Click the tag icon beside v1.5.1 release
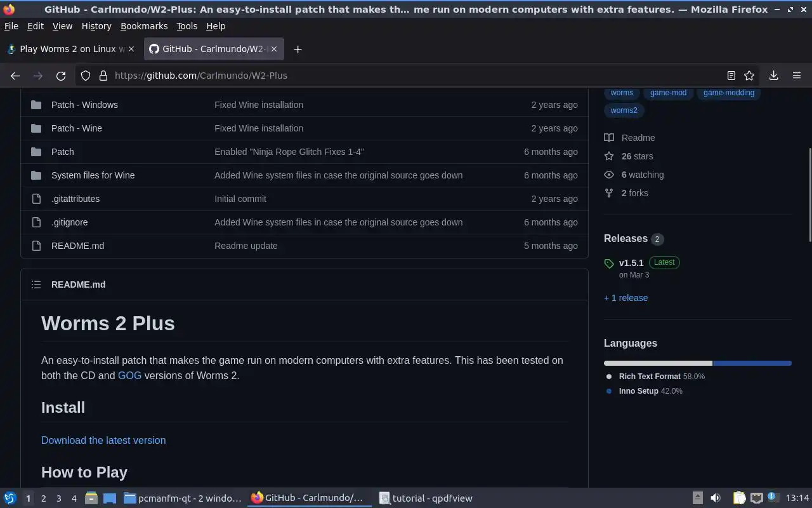Screen dimensions: 812x508 pyautogui.click(x=609, y=264)
